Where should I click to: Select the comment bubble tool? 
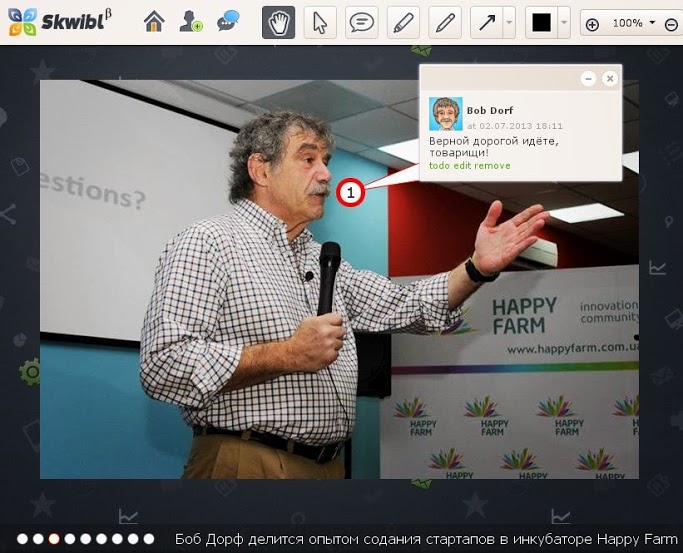(x=362, y=23)
